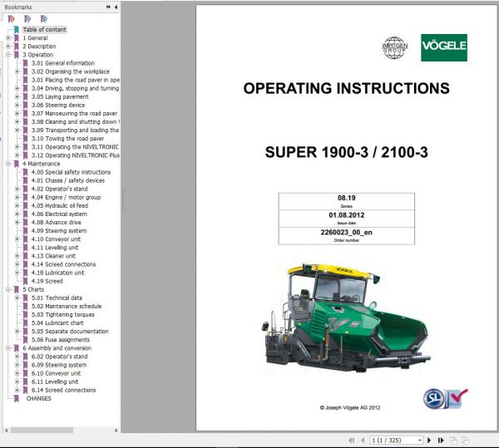
Task: Go to the first page
Action: click(351, 440)
